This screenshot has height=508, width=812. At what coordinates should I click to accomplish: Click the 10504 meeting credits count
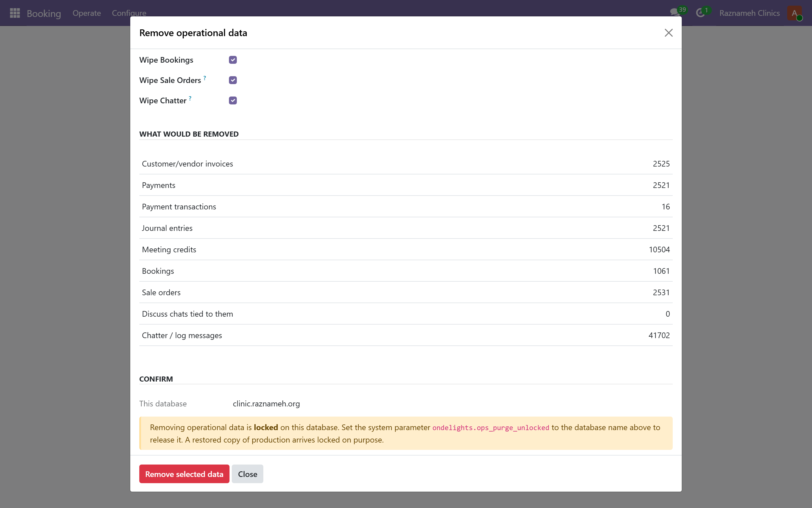pyautogui.click(x=659, y=250)
